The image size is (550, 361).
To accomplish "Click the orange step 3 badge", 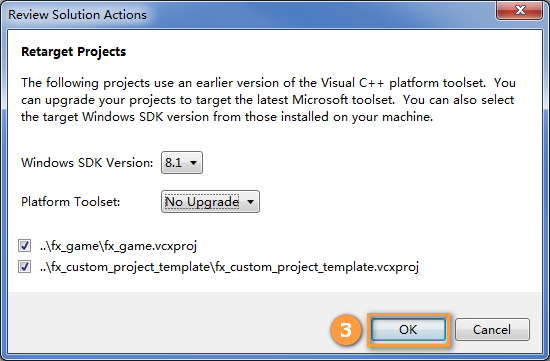I will 346,330.
